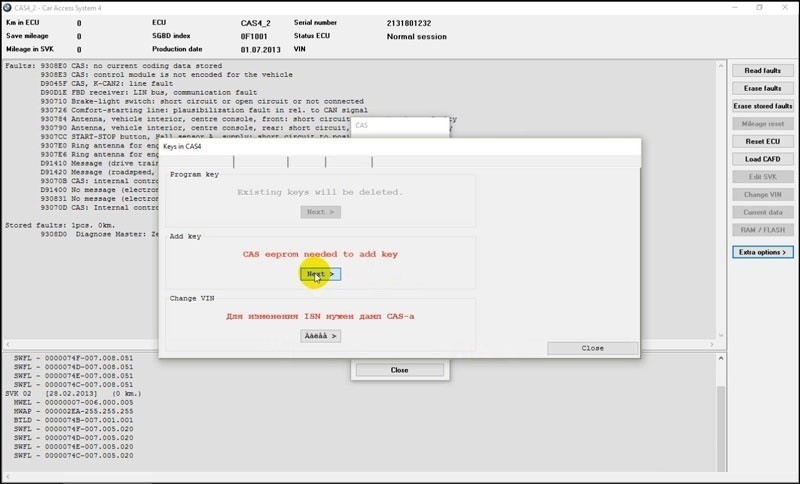This screenshot has width=800, height=484.
Task: Click Next button under Change VIN section
Action: click(320, 336)
